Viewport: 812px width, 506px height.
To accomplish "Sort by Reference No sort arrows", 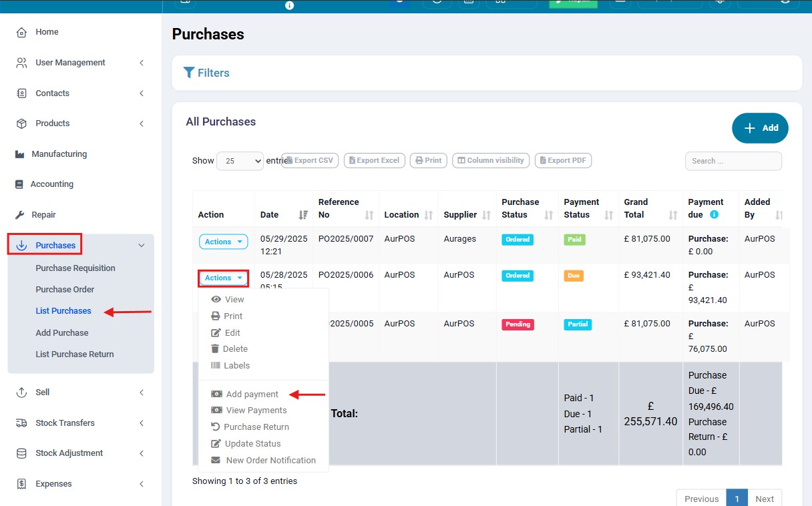I will (369, 215).
